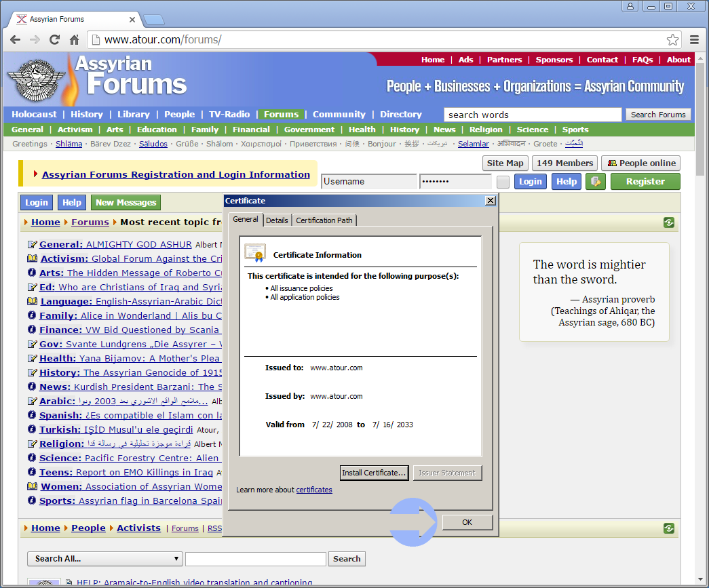The image size is (709, 588).
Task: Click OK in Certificate dialog
Action: [467, 522]
